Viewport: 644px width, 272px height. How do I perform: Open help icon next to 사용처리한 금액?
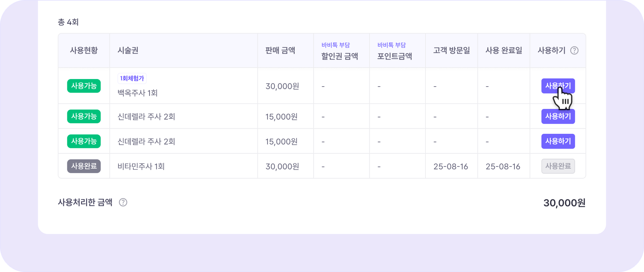[123, 202]
